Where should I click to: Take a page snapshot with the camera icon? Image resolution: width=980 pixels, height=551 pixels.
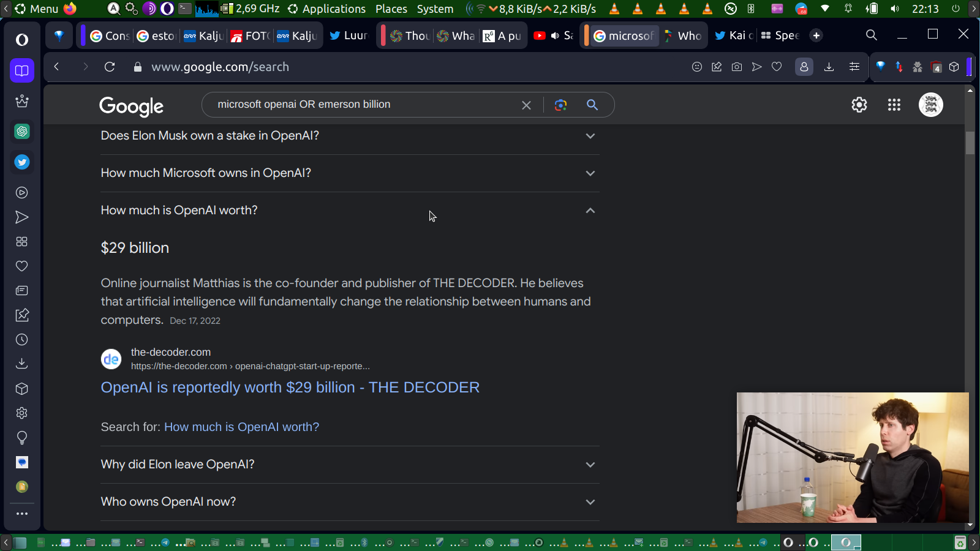tap(737, 67)
